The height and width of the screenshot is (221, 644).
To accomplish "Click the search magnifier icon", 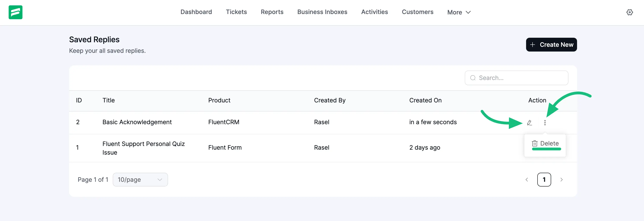I will (473, 78).
